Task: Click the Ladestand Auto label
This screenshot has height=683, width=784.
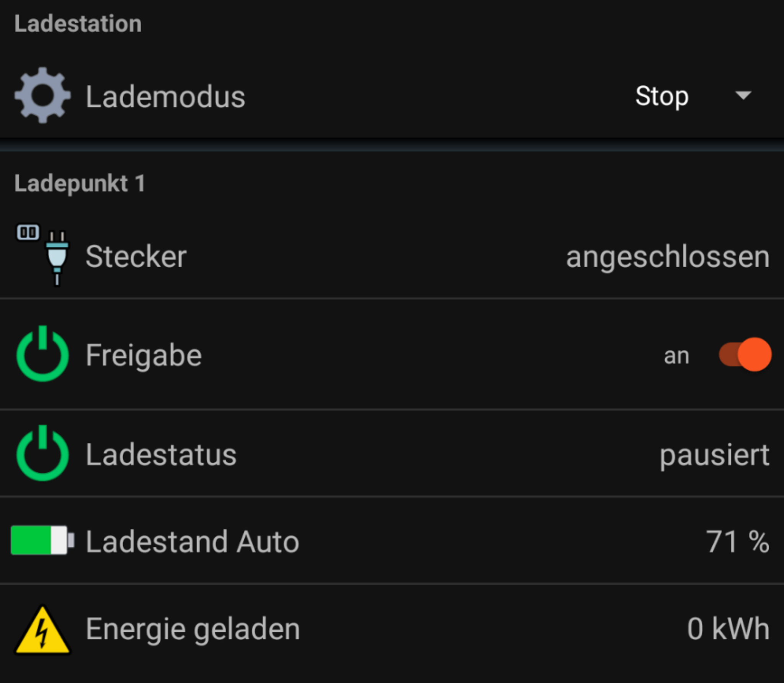Action: pyautogui.click(x=192, y=542)
